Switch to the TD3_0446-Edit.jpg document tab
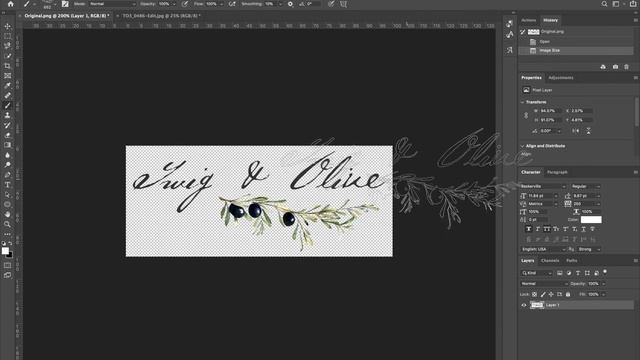The width and height of the screenshot is (640, 360). pyautogui.click(x=162, y=16)
